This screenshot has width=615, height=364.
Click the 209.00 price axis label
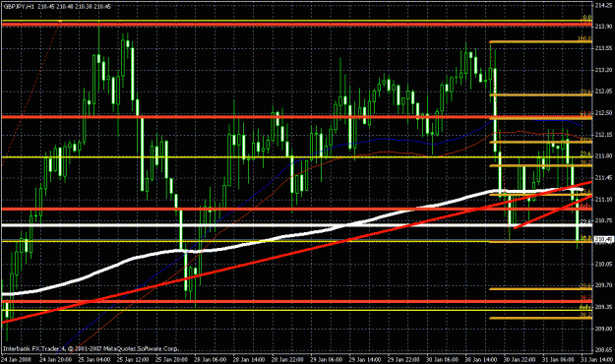click(x=603, y=329)
